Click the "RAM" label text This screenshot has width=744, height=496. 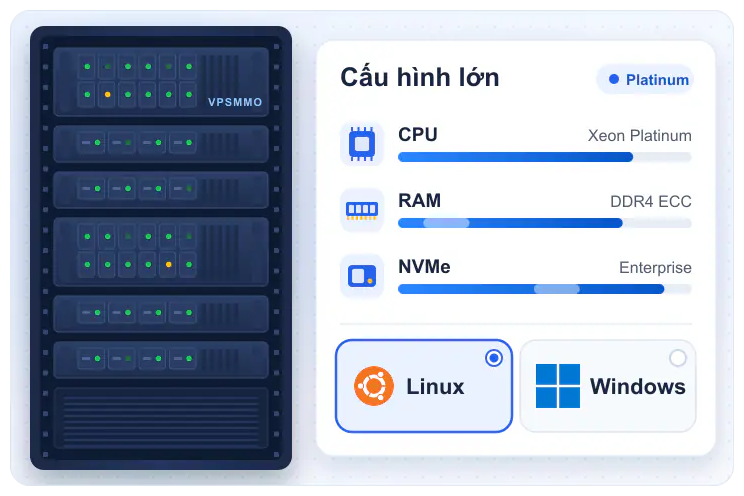(x=419, y=201)
